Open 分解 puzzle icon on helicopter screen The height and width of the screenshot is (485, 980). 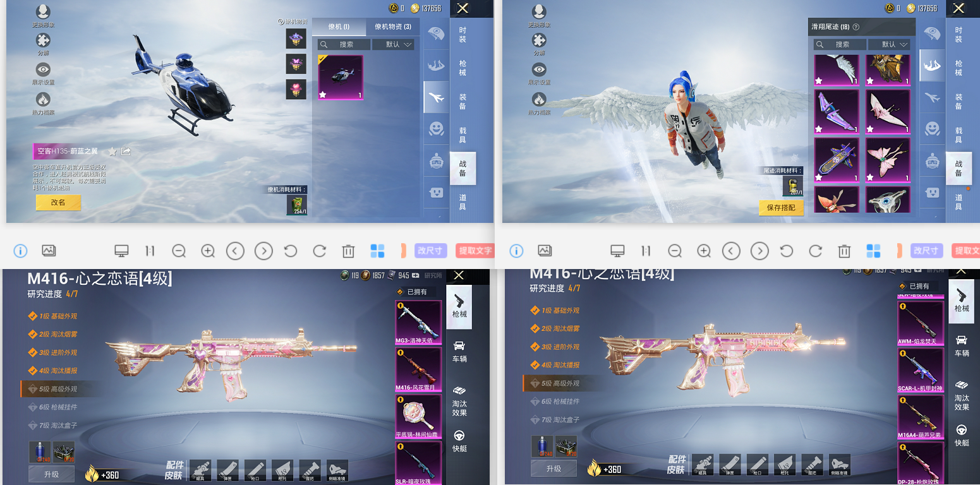(x=43, y=40)
